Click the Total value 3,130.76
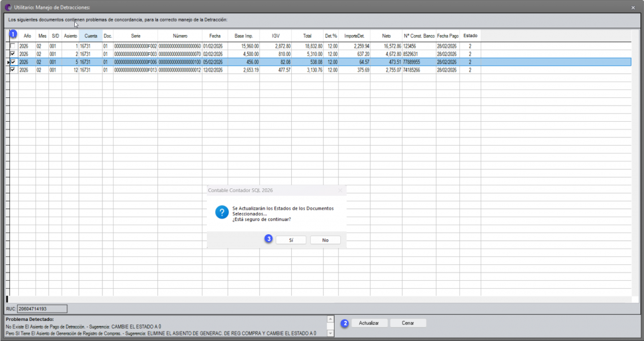The width and height of the screenshot is (644, 341). coord(307,70)
